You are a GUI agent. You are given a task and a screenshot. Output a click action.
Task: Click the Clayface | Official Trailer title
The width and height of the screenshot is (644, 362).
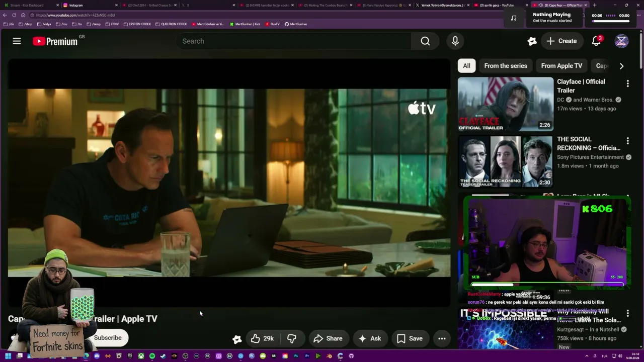pos(581,86)
